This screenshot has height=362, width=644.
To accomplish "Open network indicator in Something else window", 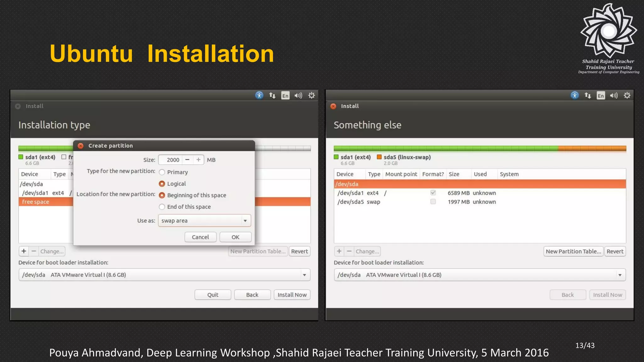I will (x=588, y=95).
